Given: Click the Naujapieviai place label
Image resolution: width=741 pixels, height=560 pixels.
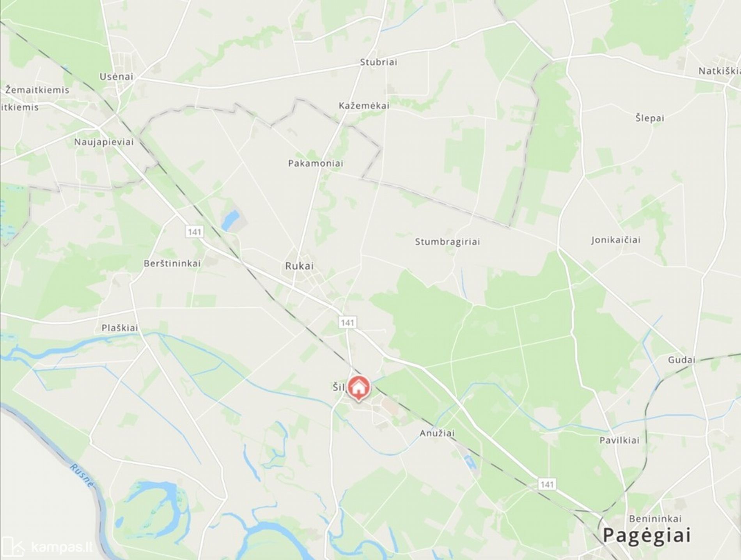Looking at the screenshot, I should tap(104, 142).
